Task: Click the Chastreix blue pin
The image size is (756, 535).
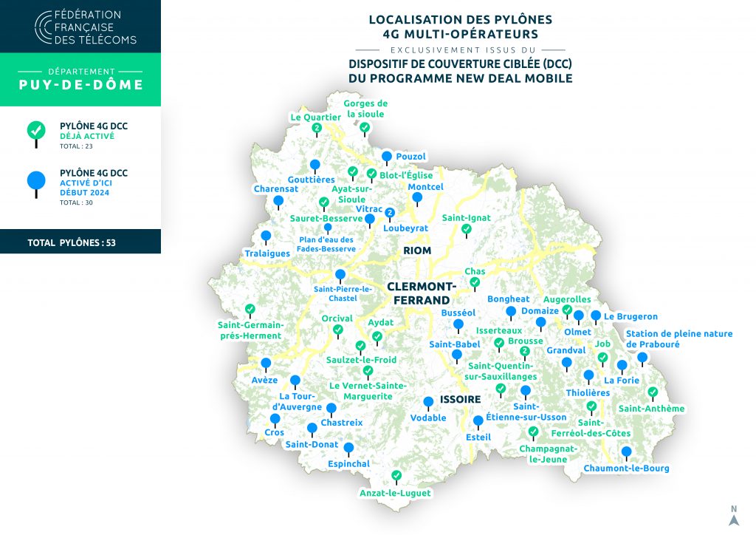Action: click(331, 410)
